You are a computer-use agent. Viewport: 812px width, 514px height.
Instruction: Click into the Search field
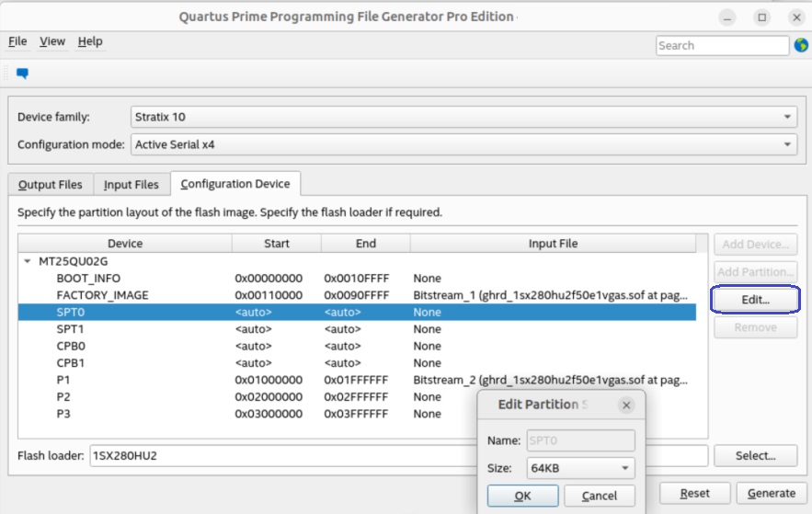[721, 45]
